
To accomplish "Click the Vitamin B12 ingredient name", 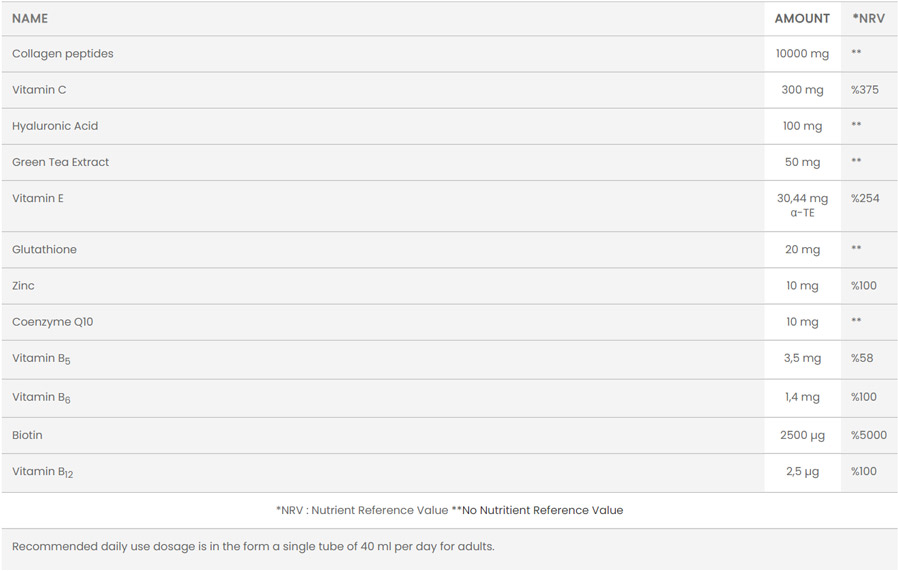I will pyautogui.click(x=42, y=472).
